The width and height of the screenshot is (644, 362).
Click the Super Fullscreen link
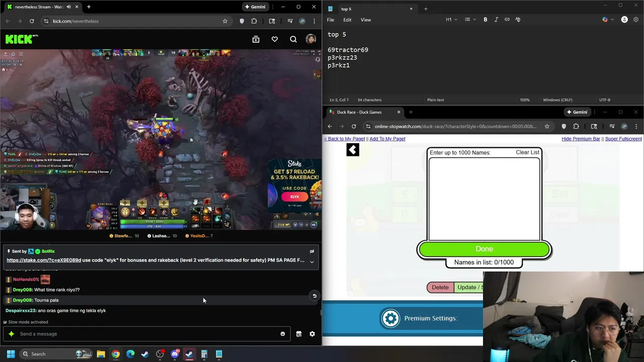coord(623,139)
